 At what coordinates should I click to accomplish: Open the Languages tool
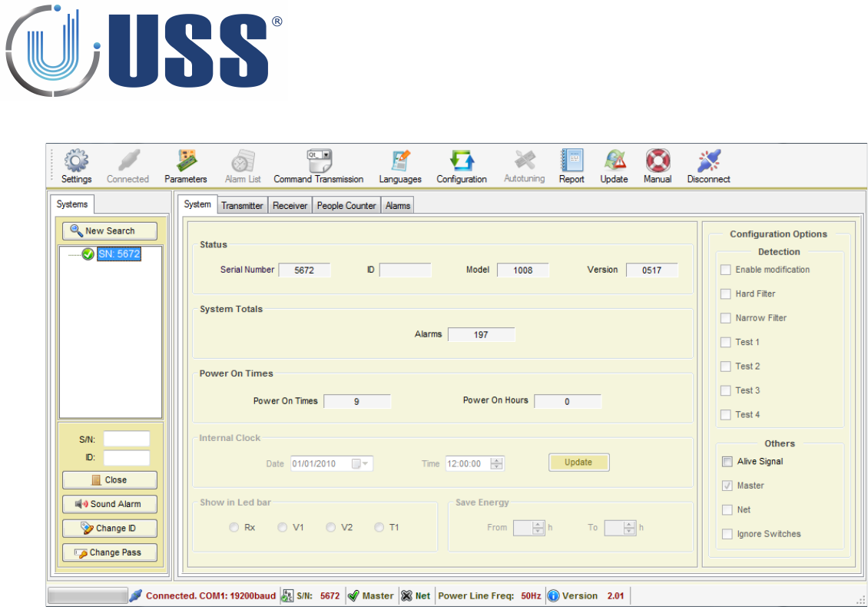(400, 166)
